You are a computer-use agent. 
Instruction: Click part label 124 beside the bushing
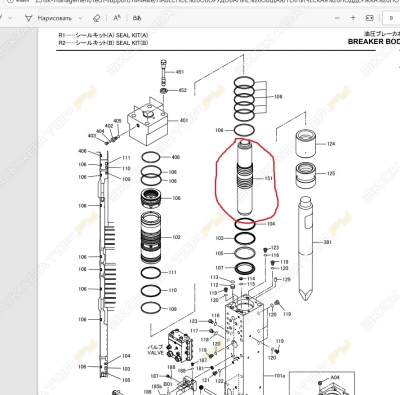tap(331, 144)
